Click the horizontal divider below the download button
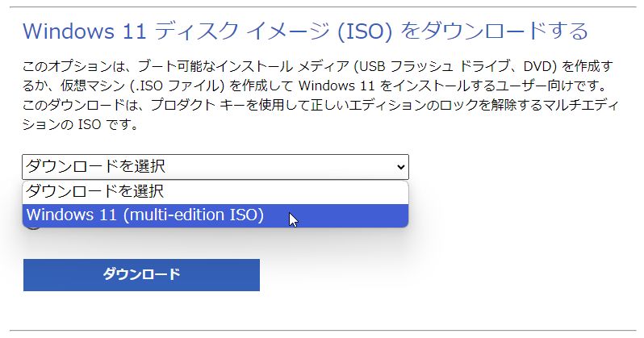Viewport: 644px width, 338px height. click(322, 330)
